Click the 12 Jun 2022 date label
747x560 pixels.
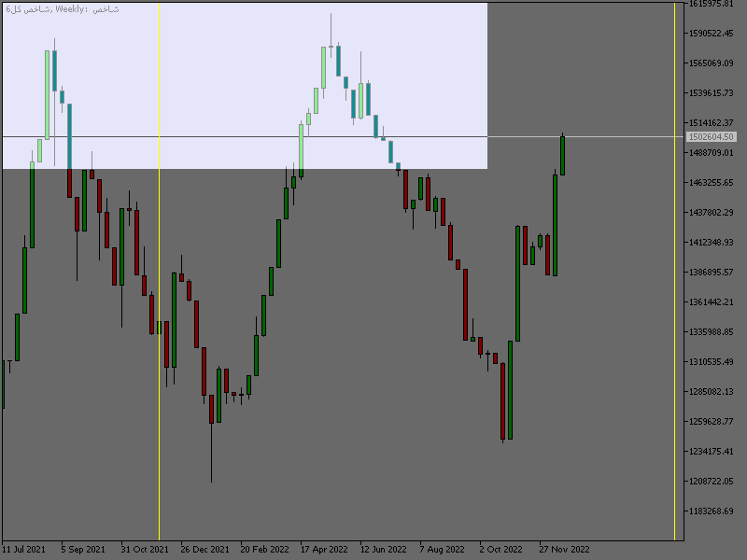(384, 549)
